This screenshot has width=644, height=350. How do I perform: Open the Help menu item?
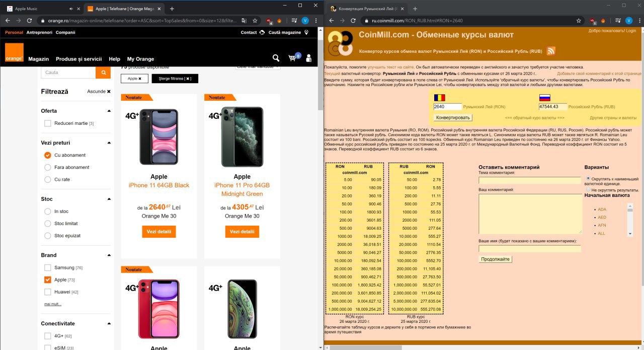point(114,59)
